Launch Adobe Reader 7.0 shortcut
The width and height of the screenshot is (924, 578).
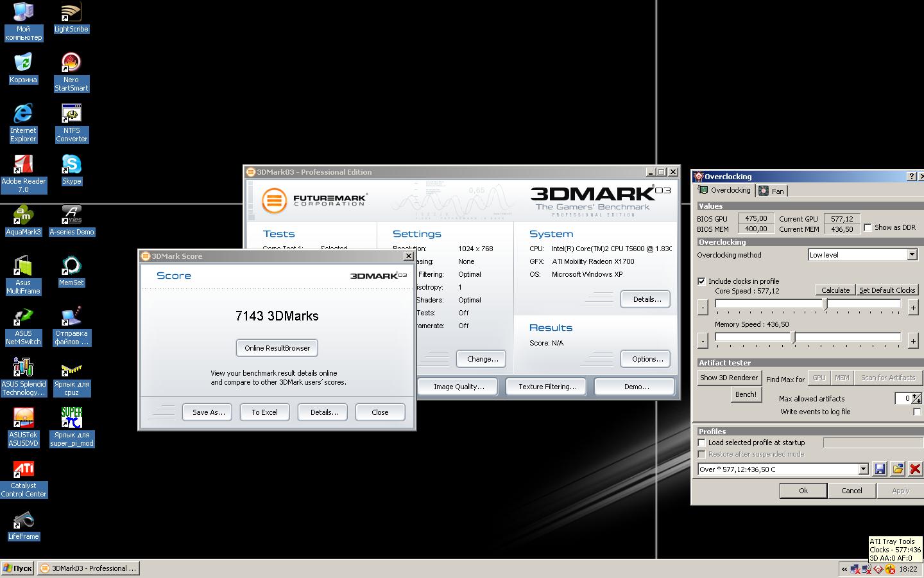(x=23, y=173)
